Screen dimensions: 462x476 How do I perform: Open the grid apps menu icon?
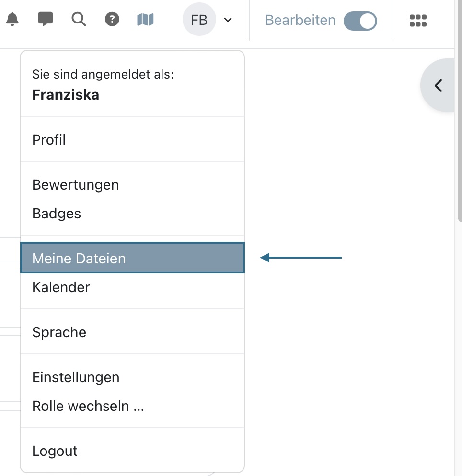pyautogui.click(x=418, y=21)
